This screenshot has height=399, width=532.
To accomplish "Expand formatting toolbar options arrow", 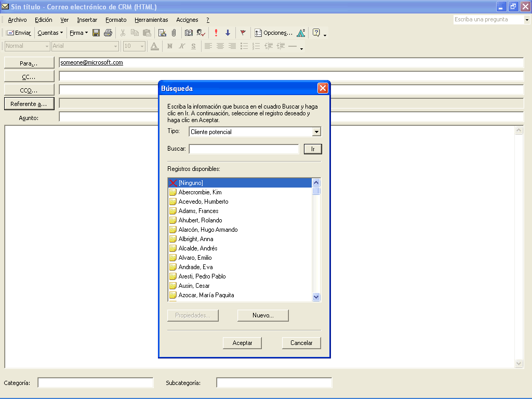I will click(x=301, y=49).
